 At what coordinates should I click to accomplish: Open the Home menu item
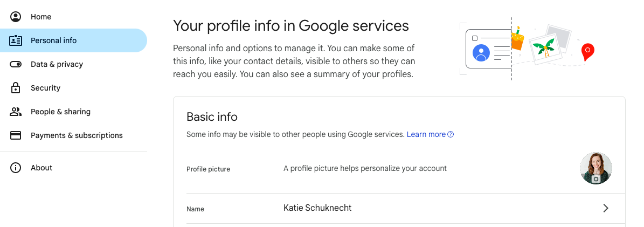point(41,17)
